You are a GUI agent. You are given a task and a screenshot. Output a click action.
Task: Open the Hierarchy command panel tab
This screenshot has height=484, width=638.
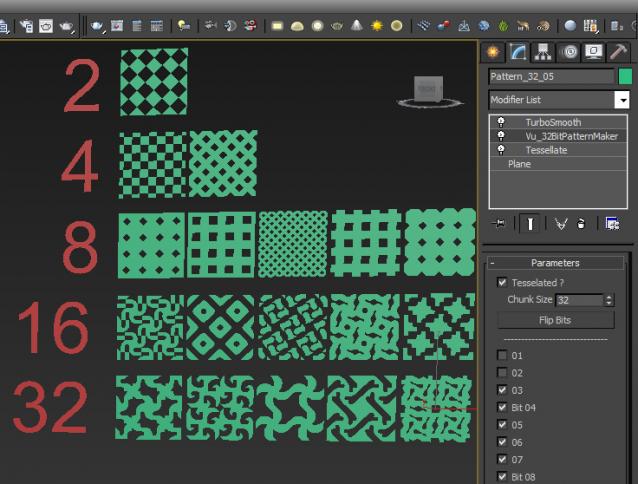coord(543,52)
